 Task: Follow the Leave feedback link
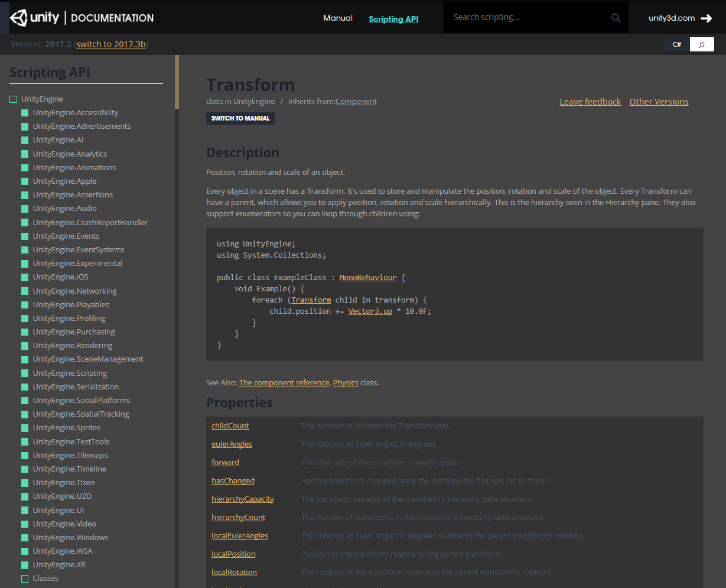pos(590,102)
